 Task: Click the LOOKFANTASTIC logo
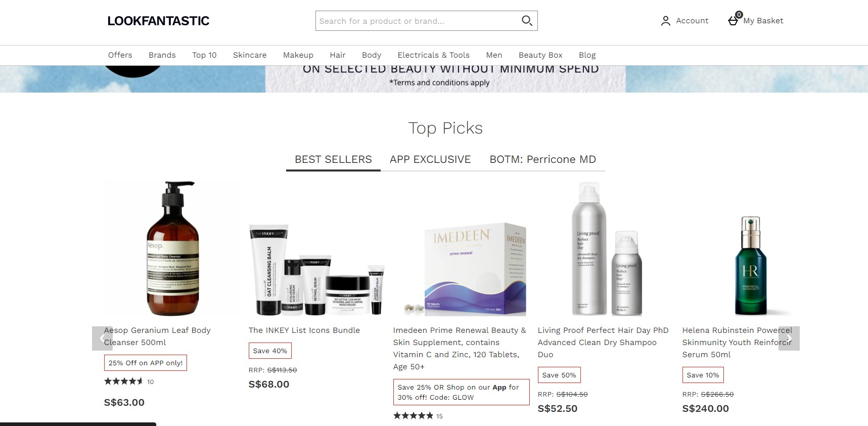coord(158,21)
